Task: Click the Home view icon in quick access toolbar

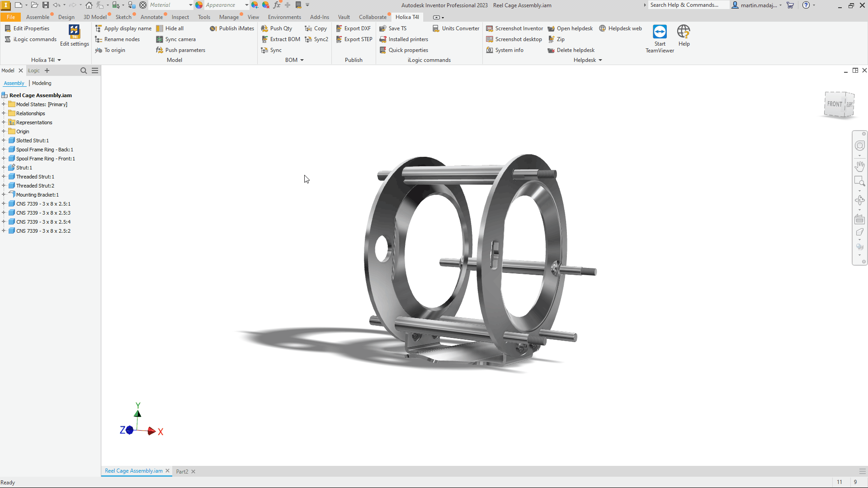Action: click(89, 5)
